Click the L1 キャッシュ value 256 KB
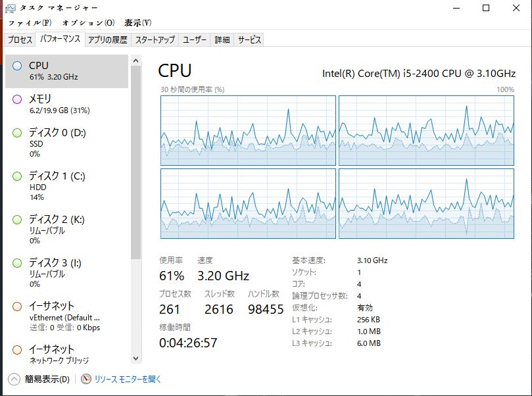Image resolution: width=532 pixels, height=396 pixels. point(368,320)
